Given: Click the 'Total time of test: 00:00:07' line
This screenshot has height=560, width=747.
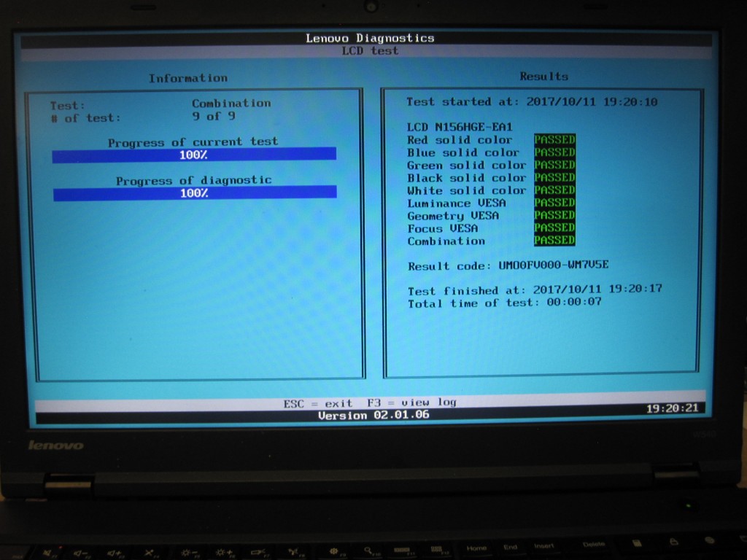Looking at the screenshot, I should (505, 303).
